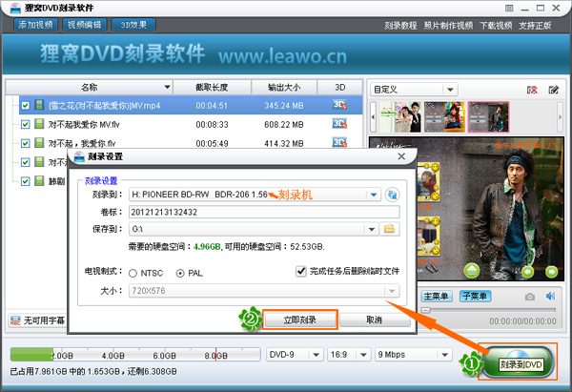Click the 414.32 MB output size cell
This screenshot has width=572, height=392.
click(x=284, y=143)
